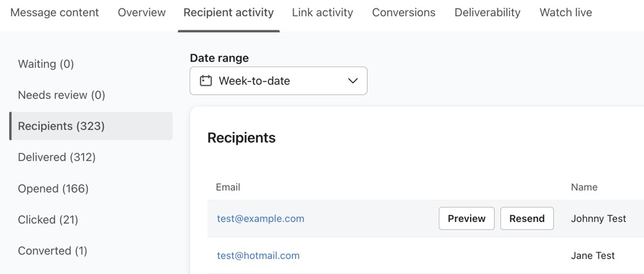Switch to the Message content tab
The width and height of the screenshot is (644, 274).
click(55, 12)
